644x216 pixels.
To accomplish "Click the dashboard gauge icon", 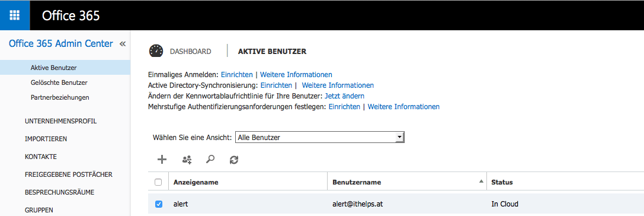I will coord(156,51).
